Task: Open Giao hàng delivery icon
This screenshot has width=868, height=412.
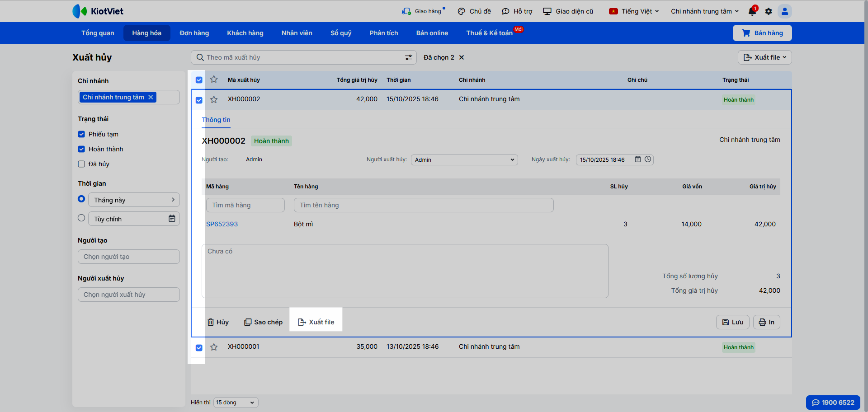Action: pos(406,11)
